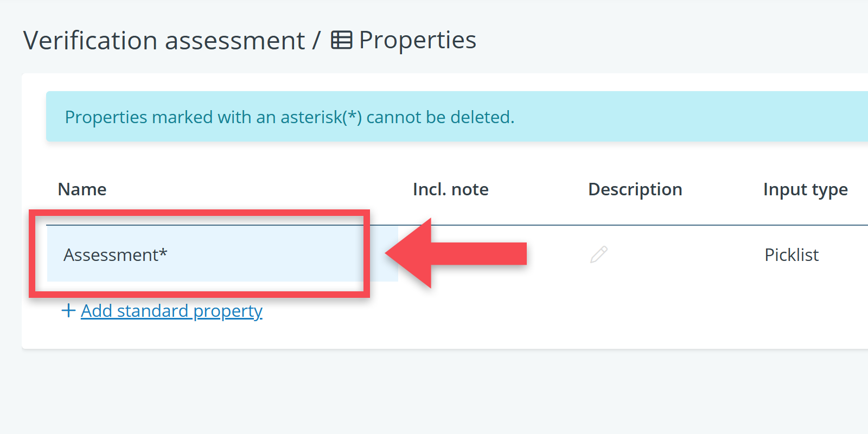Click the Picklist input type value
Screen dimensions: 868x434
point(792,255)
